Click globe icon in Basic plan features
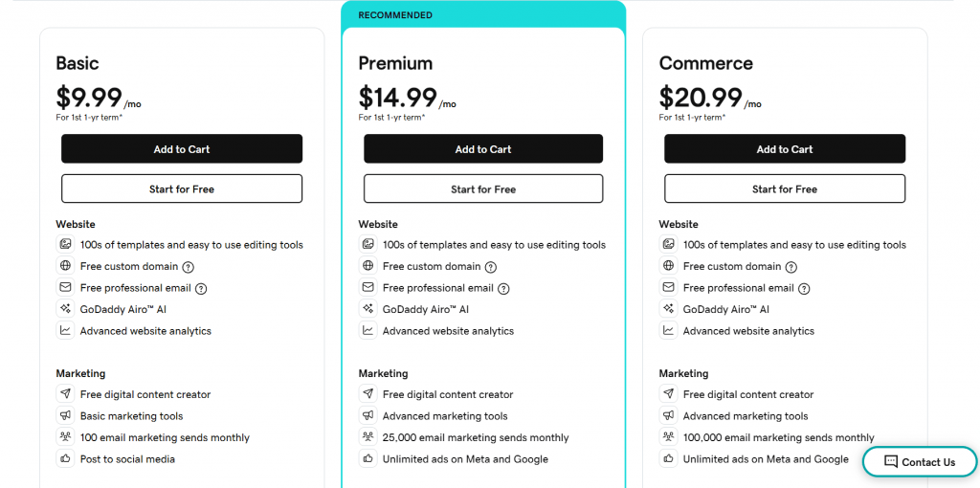Image resolution: width=980 pixels, height=488 pixels. (x=65, y=266)
